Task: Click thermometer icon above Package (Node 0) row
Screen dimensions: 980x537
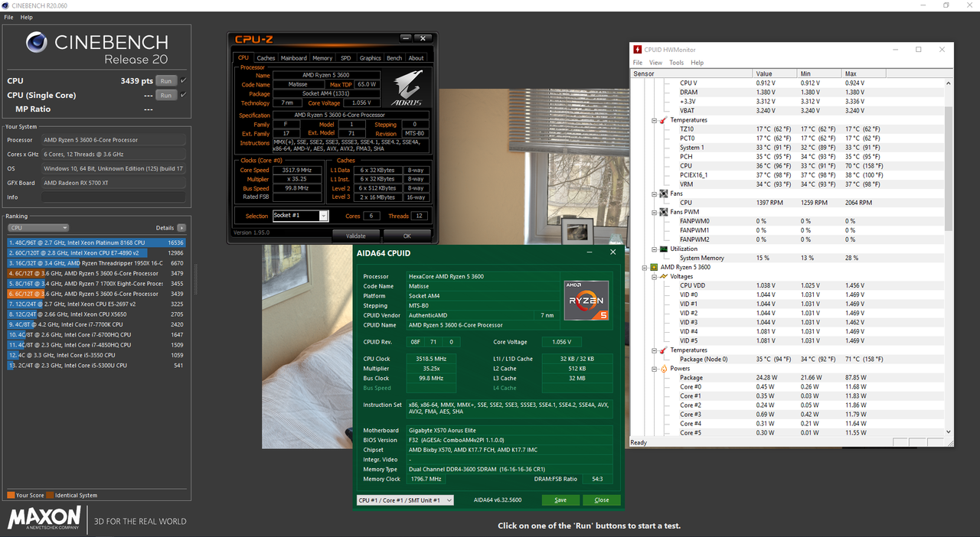Action: (x=663, y=350)
